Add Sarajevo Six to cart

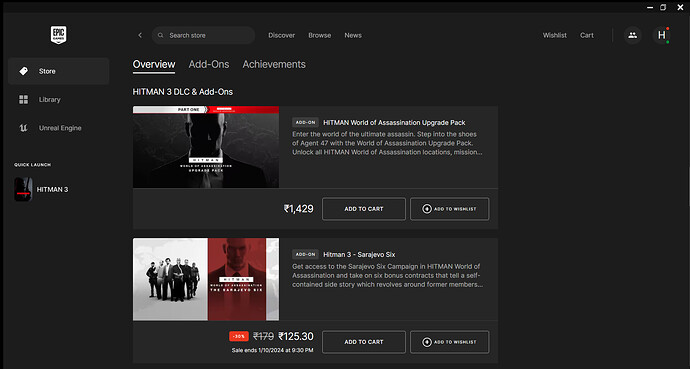point(363,342)
